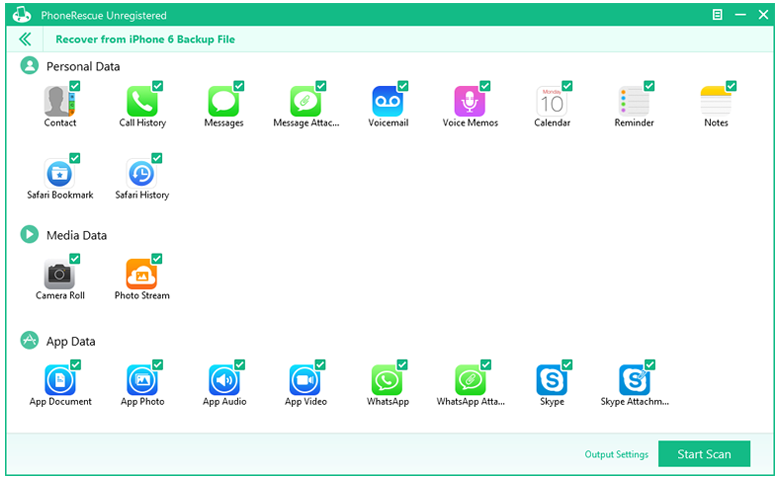Select the Skype icon

coord(551,380)
